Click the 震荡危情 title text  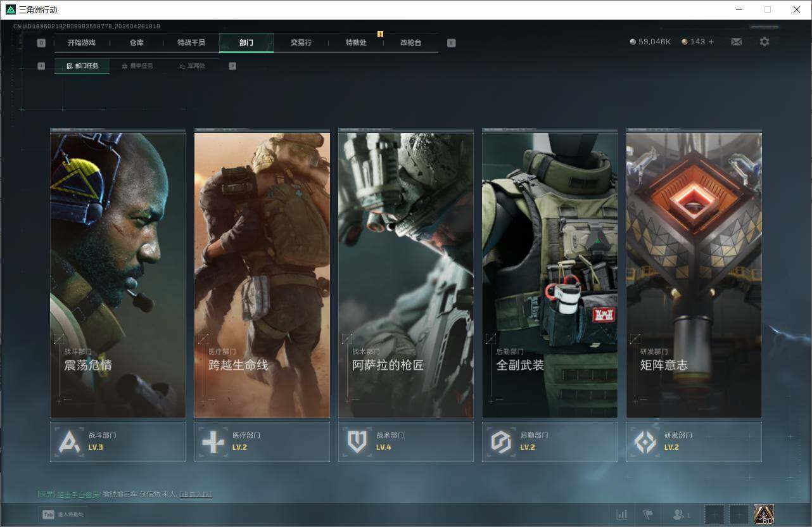coord(88,365)
